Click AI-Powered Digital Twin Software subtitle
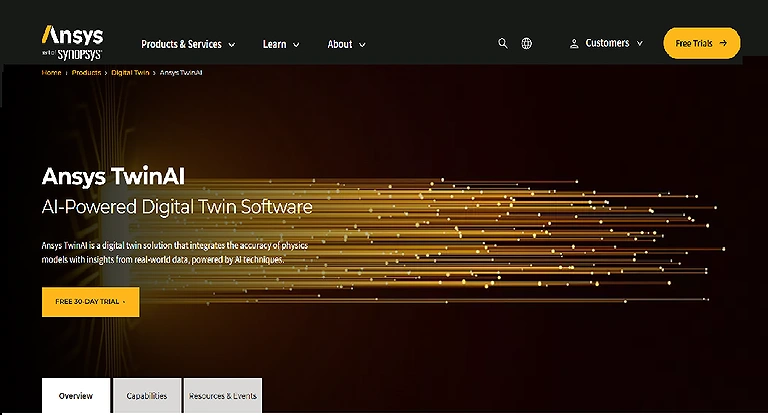 pyautogui.click(x=177, y=207)
